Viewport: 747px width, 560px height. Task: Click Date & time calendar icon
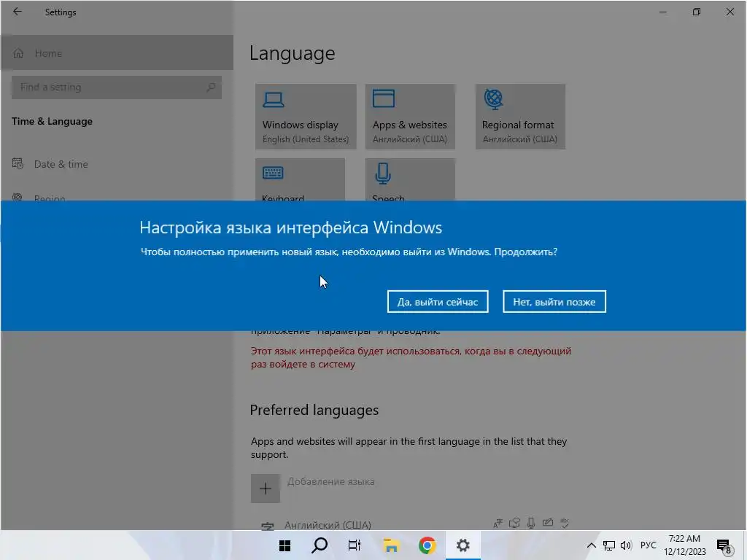[x=18, y=164]
